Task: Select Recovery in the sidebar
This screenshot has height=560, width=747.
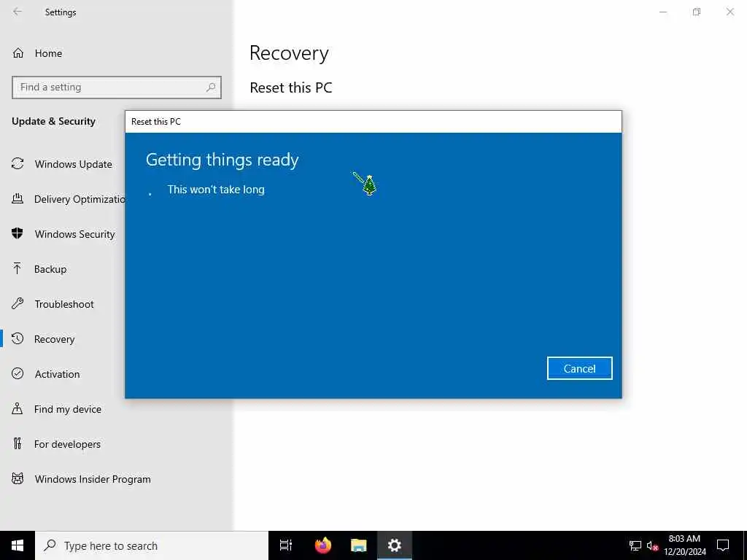Action: coord(54,339)
